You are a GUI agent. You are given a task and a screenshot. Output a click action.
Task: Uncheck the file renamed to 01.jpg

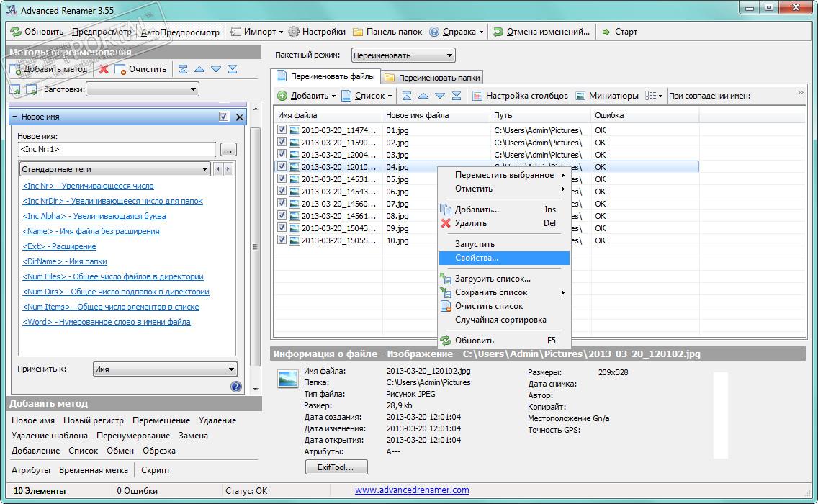click(282, 131)
